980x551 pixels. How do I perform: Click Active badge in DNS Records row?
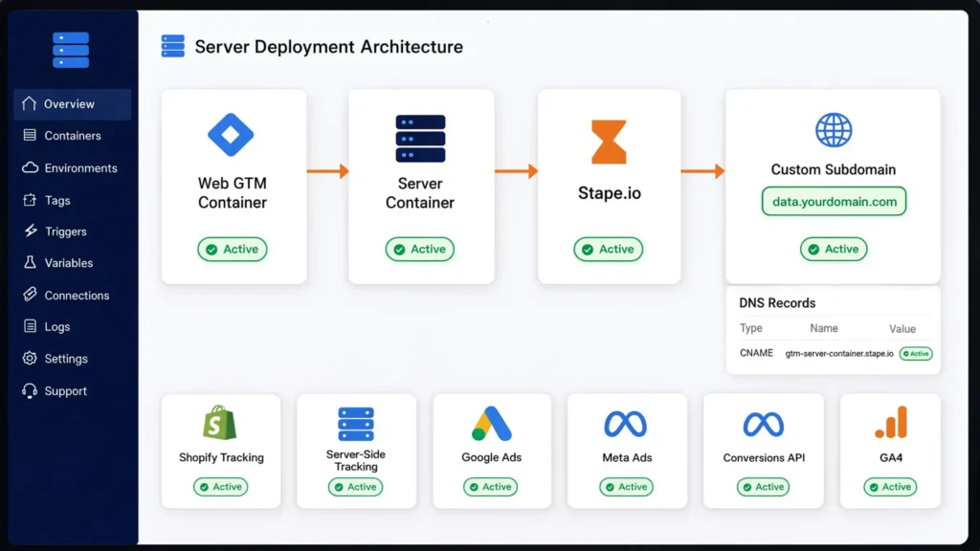coord(916,354)
